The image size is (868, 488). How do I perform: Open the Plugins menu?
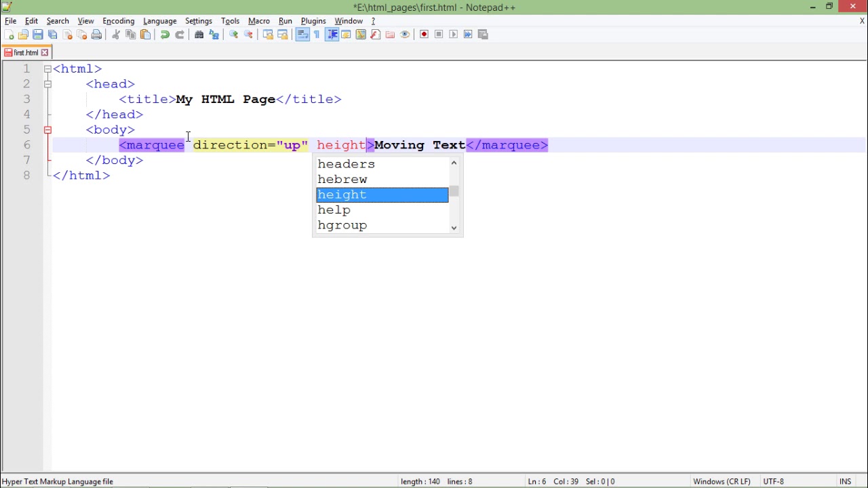coord(313,21)
